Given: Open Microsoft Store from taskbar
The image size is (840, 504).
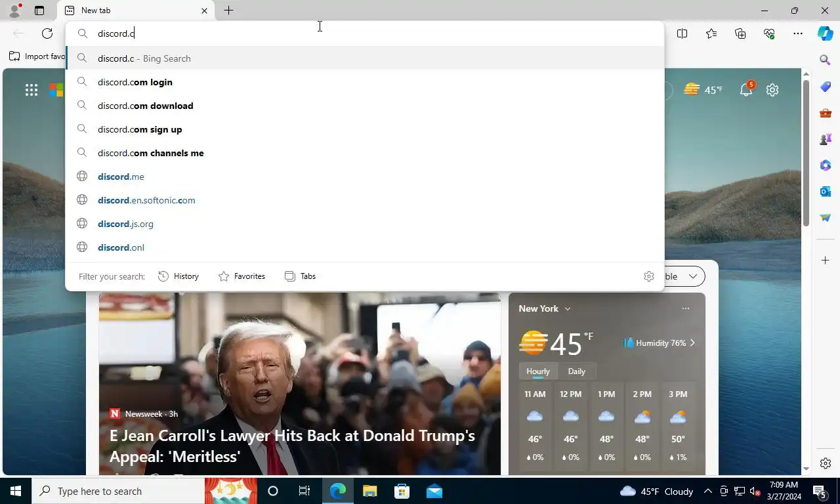Looking at the screenshot, I should click(x=402, y=491).
